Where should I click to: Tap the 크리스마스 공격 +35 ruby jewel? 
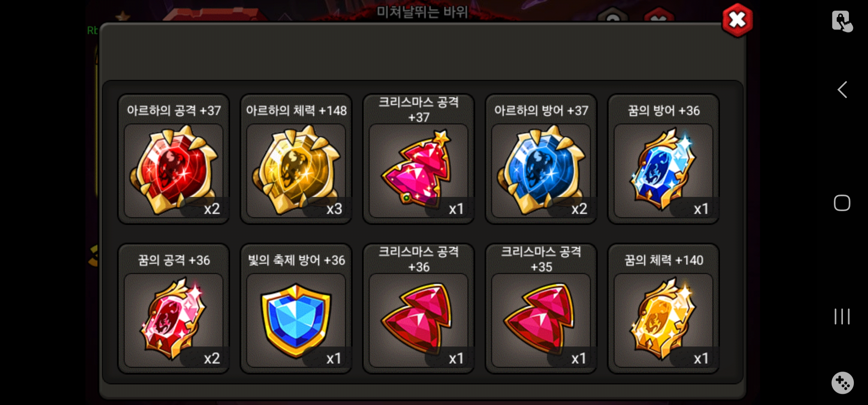point(541,320)
